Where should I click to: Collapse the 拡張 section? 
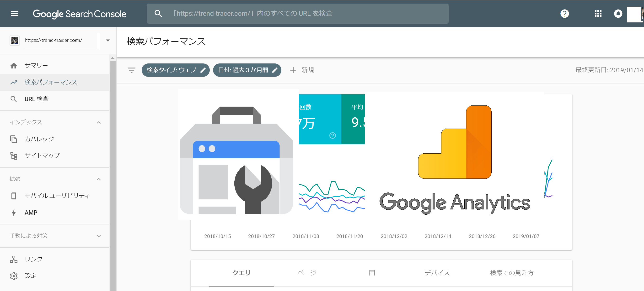coord(99,179)
